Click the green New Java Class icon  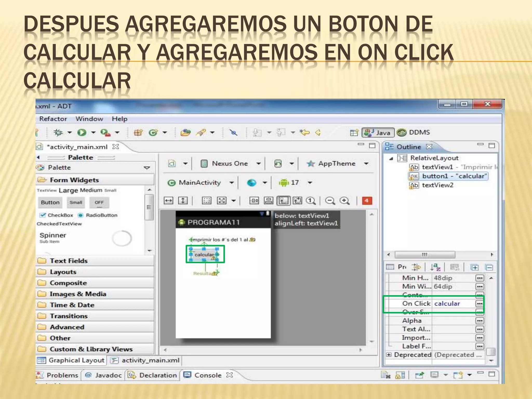coord(153,132)
